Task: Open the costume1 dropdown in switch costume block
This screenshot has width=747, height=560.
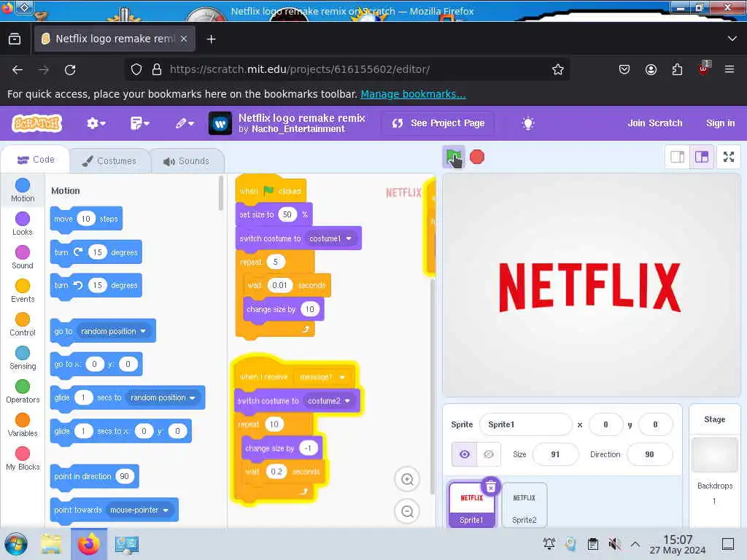Action: click(x=330, y=238)
